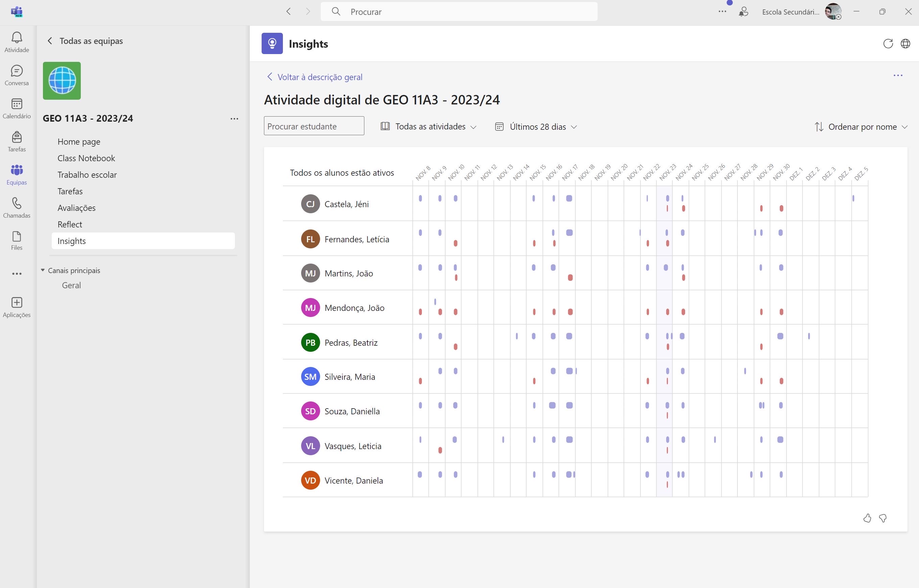
Task: Open settings and more ellipsis in title bar
Action: point(722,11)
